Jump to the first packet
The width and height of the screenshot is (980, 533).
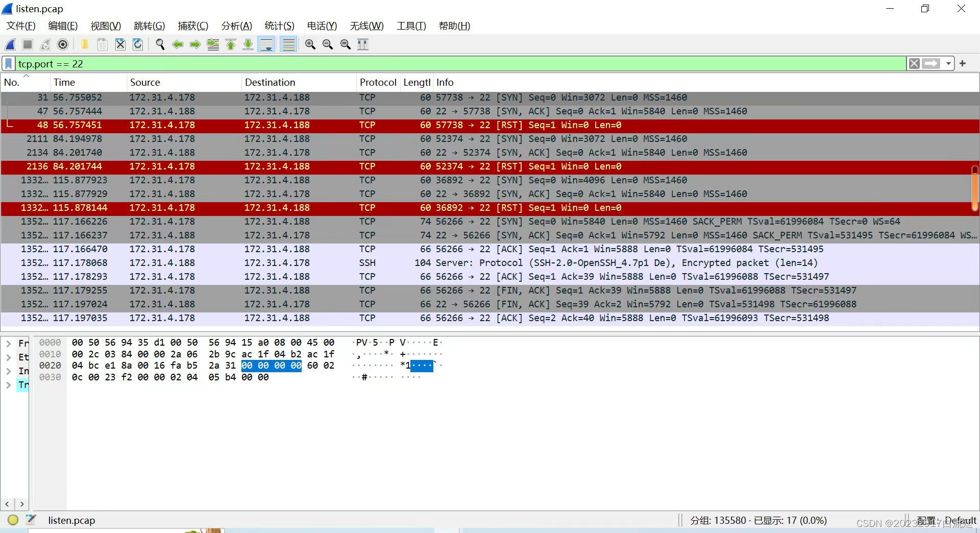pos(231,44)
